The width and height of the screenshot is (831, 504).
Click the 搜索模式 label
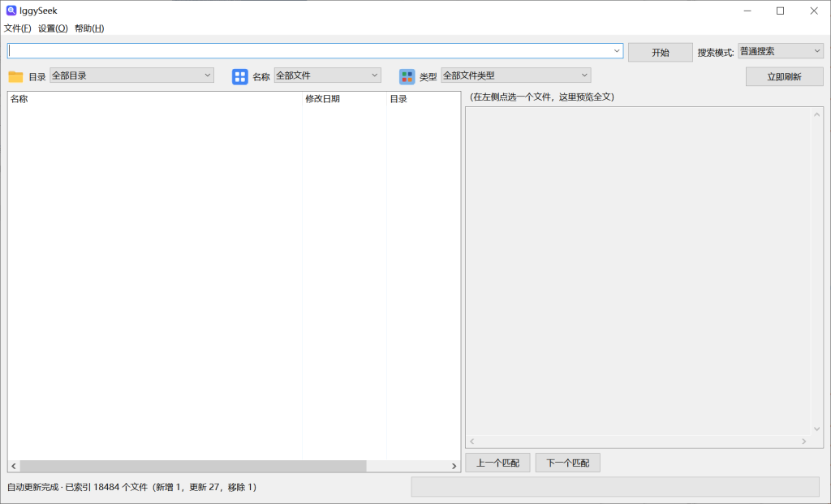click(716, 53)
